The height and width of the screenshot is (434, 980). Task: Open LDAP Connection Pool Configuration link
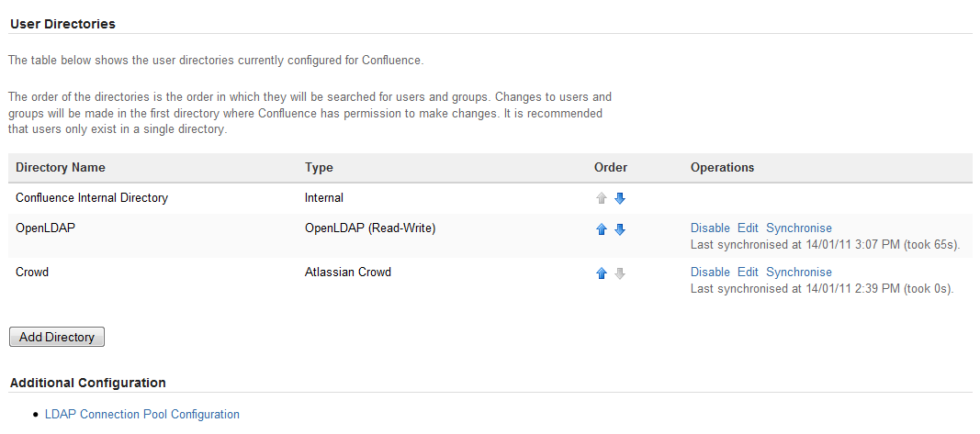[x=142, y=415]
